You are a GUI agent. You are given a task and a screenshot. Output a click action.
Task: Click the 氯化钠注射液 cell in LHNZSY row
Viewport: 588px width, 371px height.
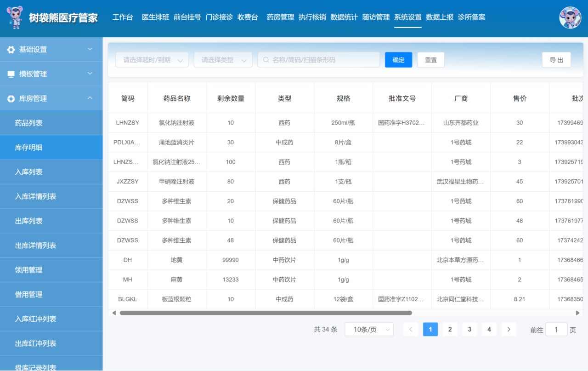point(177,123)
